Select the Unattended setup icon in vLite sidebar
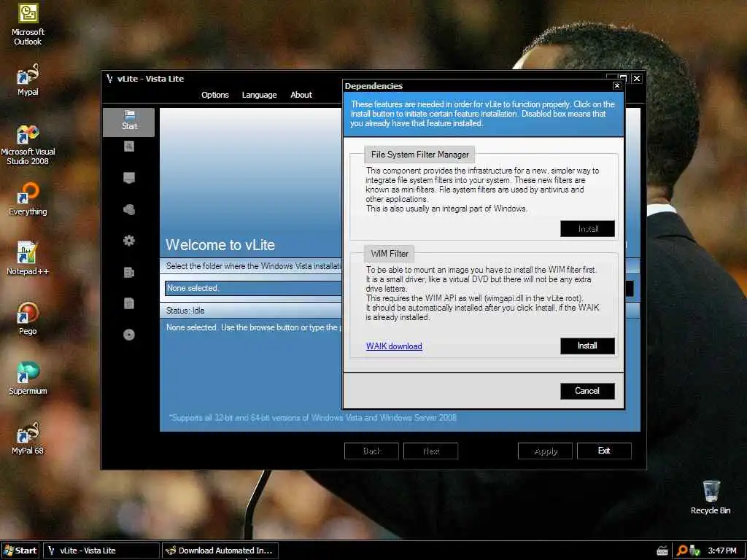 [x=128, y=273]
